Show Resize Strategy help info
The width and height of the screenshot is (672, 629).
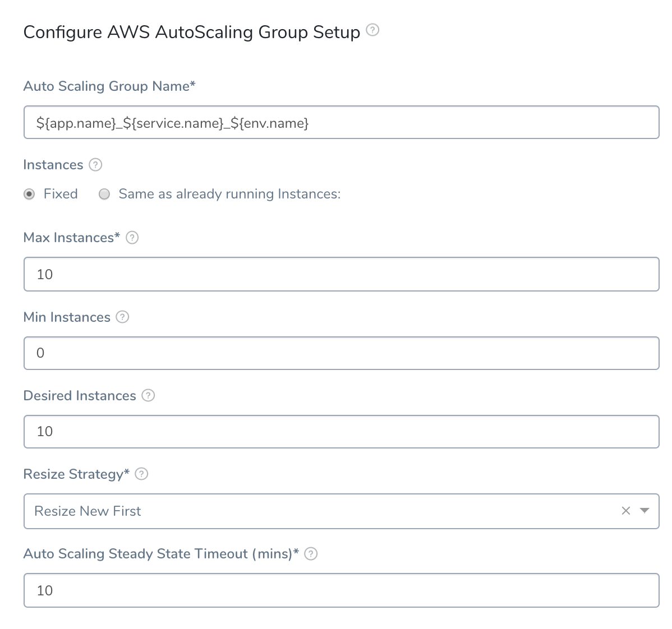click(x=141, y=474)
